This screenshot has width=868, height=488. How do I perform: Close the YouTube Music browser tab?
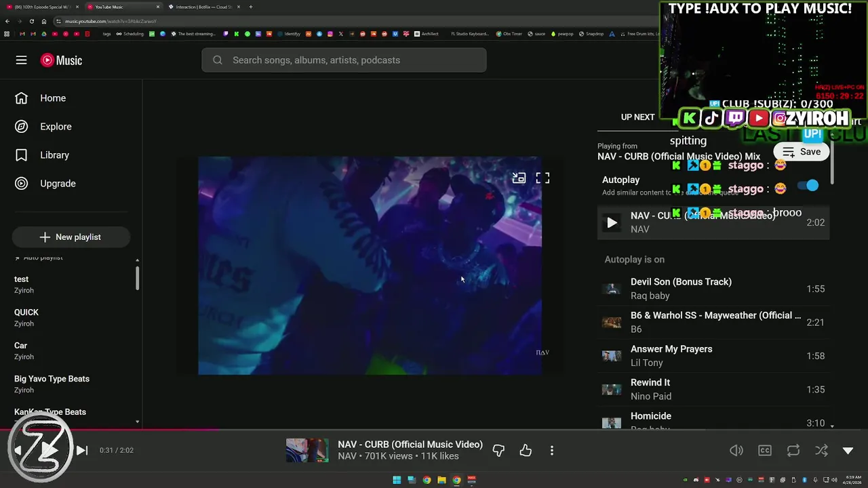tap(158, 7)
